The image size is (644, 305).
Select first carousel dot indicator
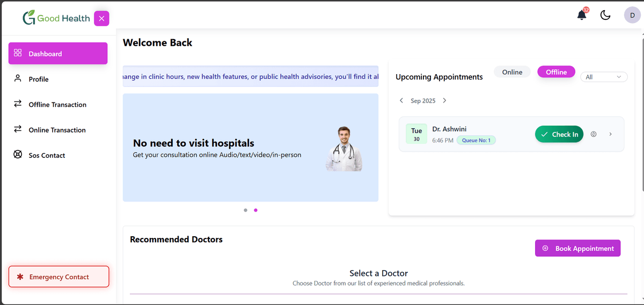[x=245, y=210]
